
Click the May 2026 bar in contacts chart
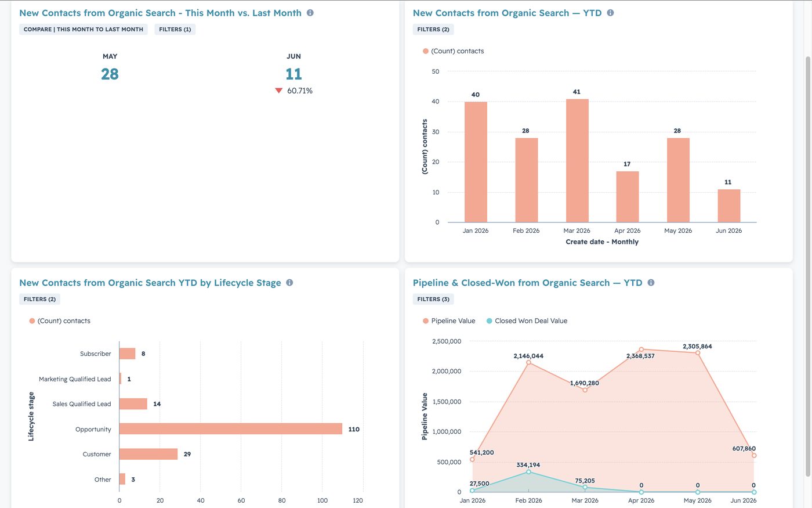pyautogui.click(x=678, y=180)
